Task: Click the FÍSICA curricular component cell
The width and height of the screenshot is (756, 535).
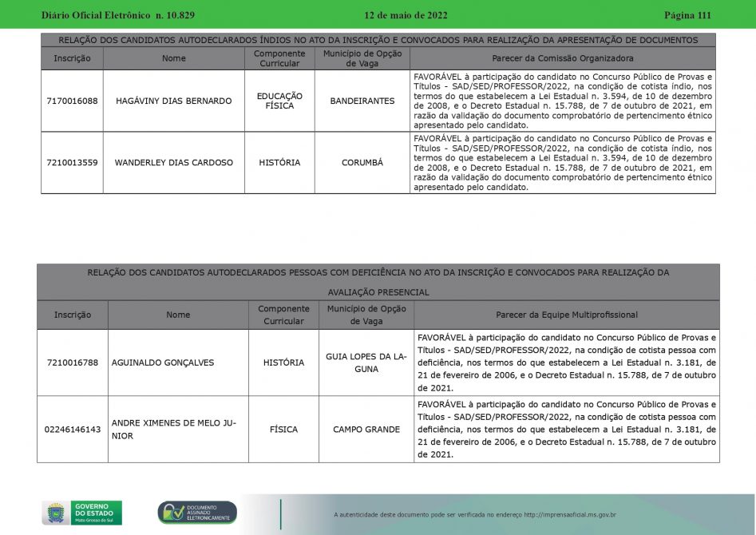Action: (x=283, y=430)
